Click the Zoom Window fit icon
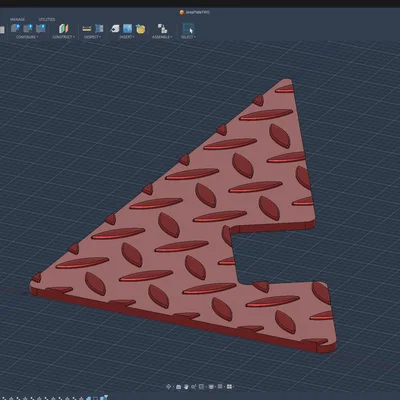 [x=201, y=387]
